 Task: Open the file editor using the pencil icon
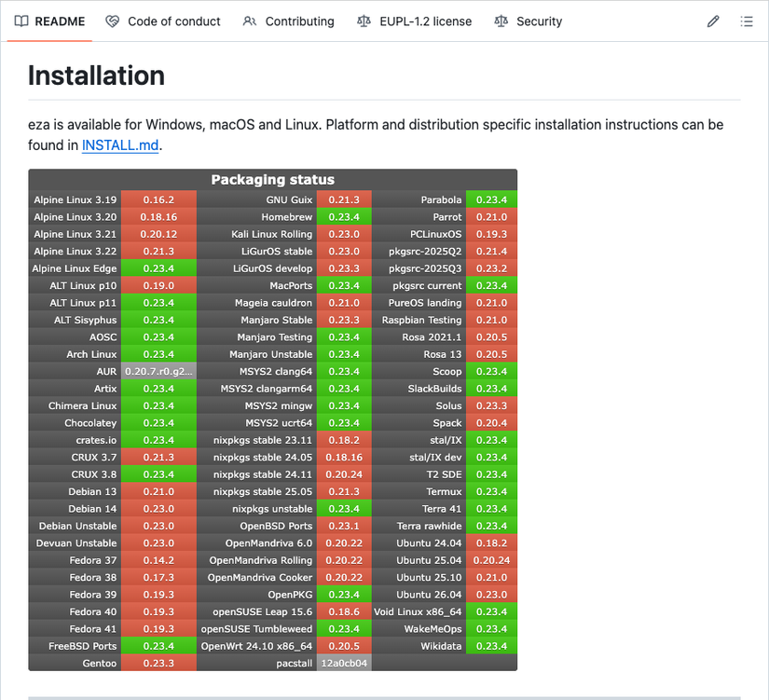click(x=713, y=20)
